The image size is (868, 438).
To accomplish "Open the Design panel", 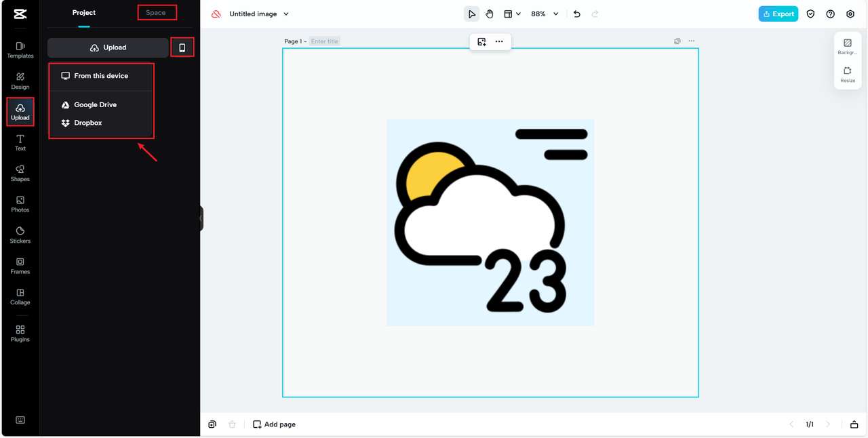I will click(x=20, y=81).
